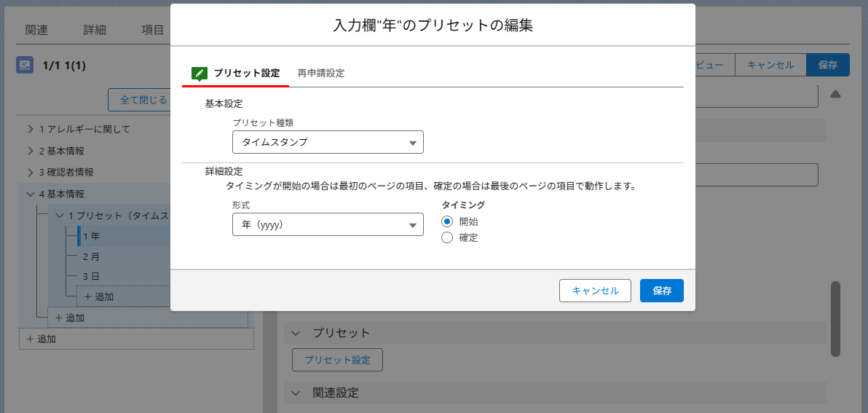Open the 形式 format dropdown
This screenshot has width=868, height=413.
point(328,225)
